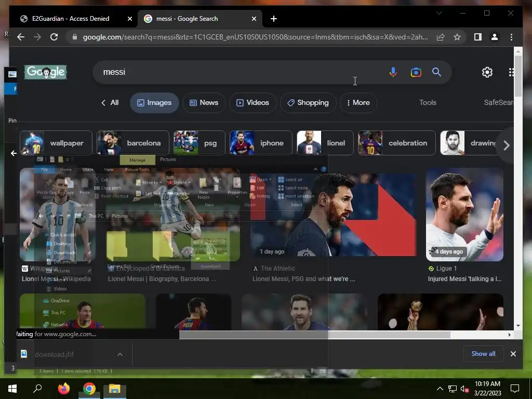532x399 pixels.
Task: Show more suggestion chips with the arrow
Action: tap(506, 145)
